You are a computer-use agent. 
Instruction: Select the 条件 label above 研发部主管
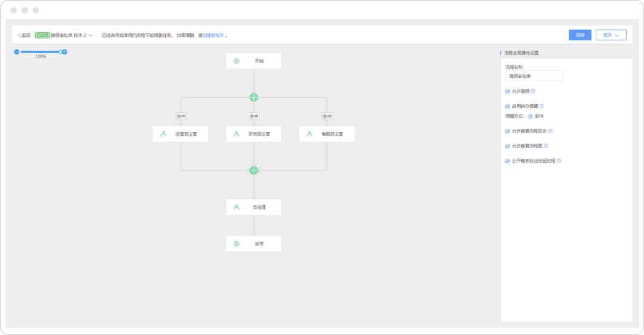(254, 116)
